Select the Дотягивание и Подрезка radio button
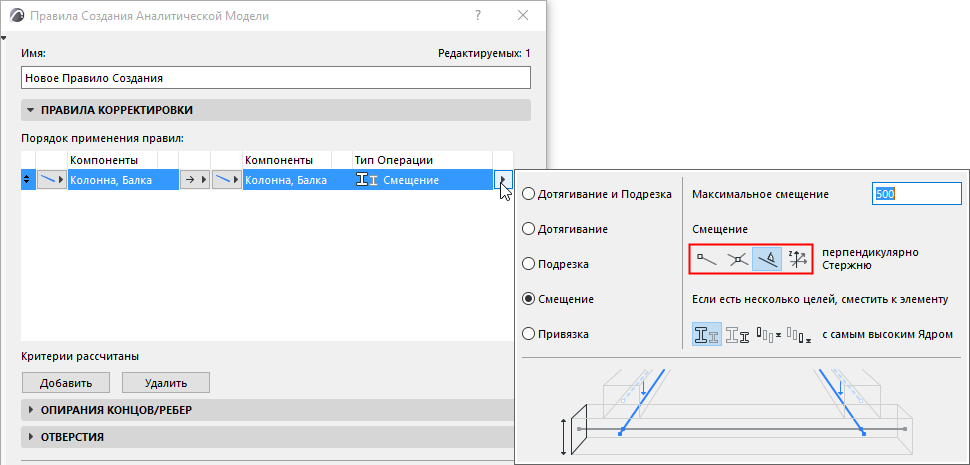970x465 pixels. coord(528,194)
